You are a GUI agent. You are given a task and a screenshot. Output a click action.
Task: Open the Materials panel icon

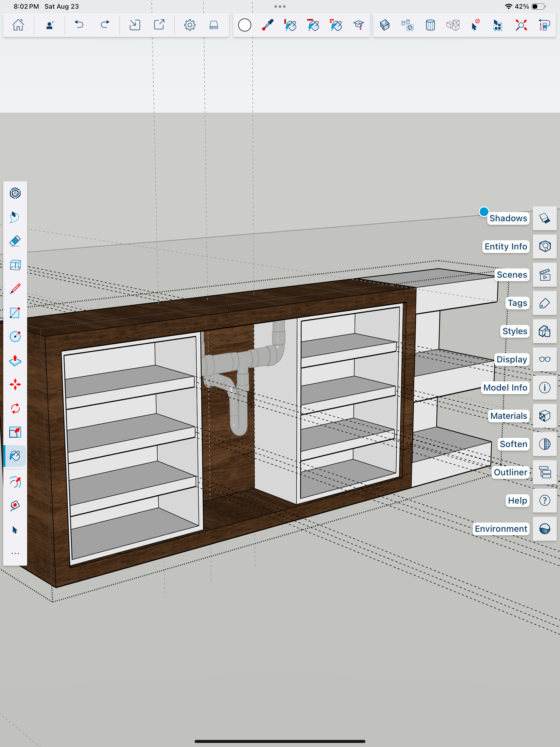click(x=545, y=416)
